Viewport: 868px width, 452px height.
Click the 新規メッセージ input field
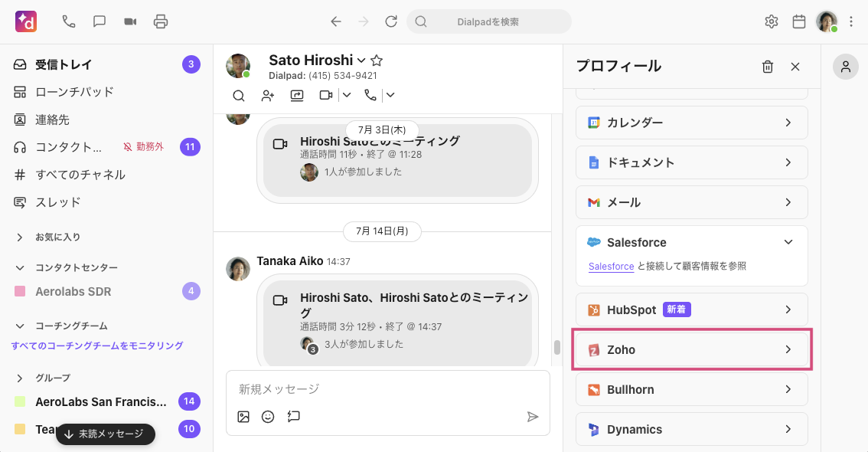(x=387, y=389)
